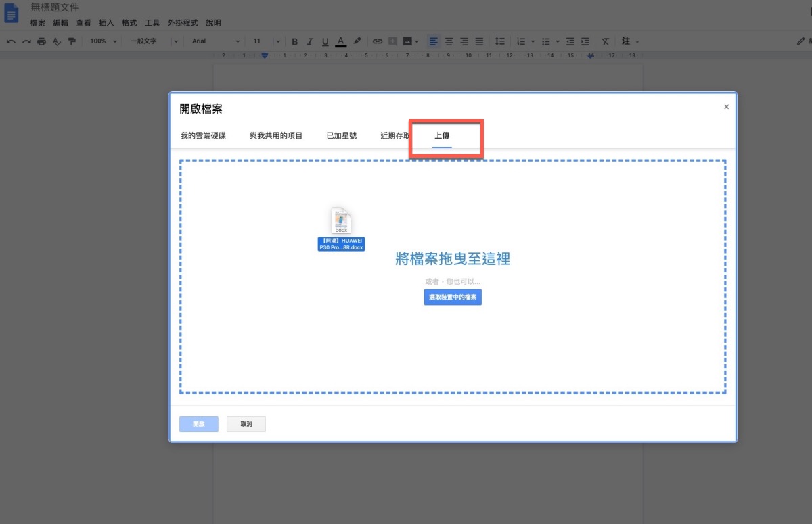Click the dragged DOCX file thumbnail
Viewport: 812px width, 524px height.
(341, 222)
